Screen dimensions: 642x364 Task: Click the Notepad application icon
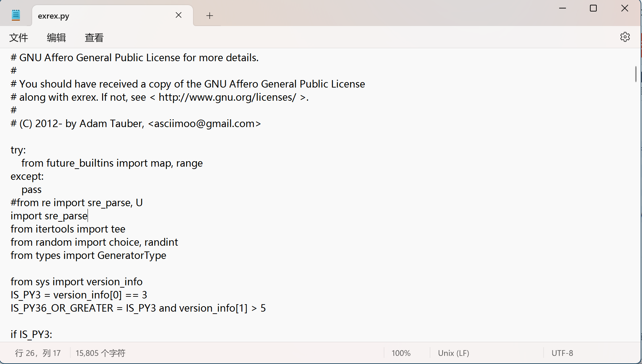point(16,14)
